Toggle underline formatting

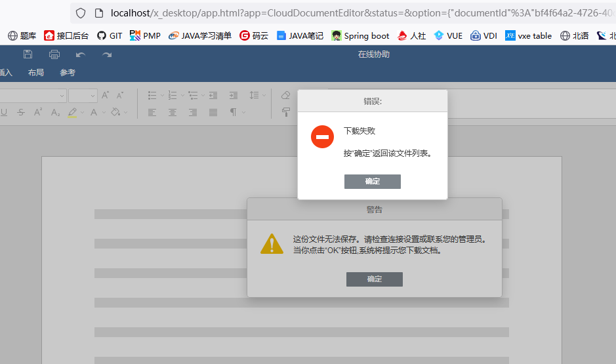pyautogui.click(x=4, y=112)
